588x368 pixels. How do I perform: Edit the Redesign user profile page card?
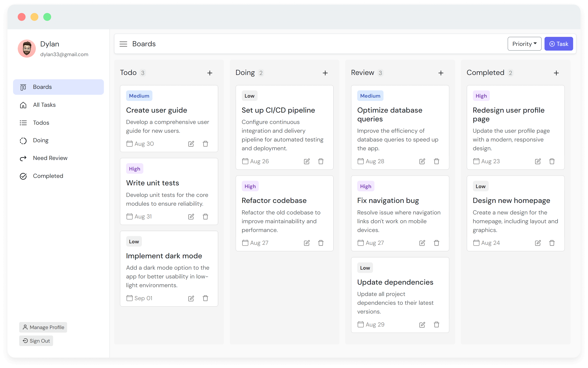click(x=538, y=161)
